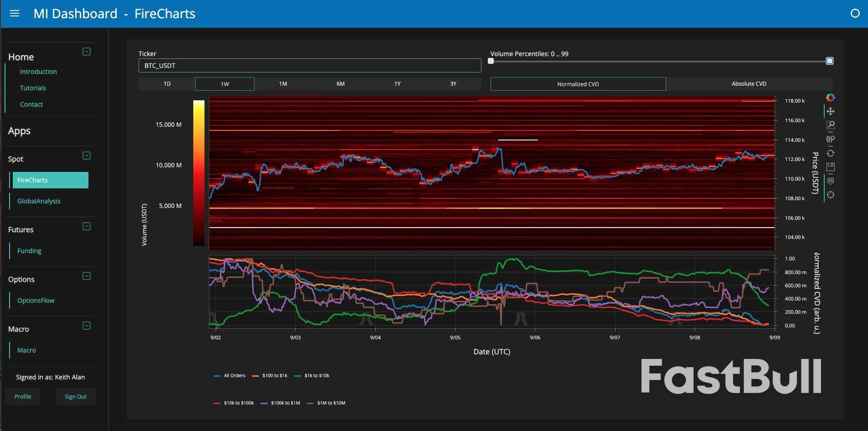This screenshot has height=431, width=868.
Task: Enable the Wheel Zoom tool
Action: pyautogui.click(x=831, y=139)
